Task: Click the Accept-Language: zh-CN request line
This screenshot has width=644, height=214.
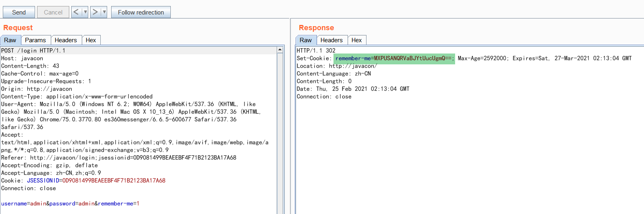Action: (51, 173)
